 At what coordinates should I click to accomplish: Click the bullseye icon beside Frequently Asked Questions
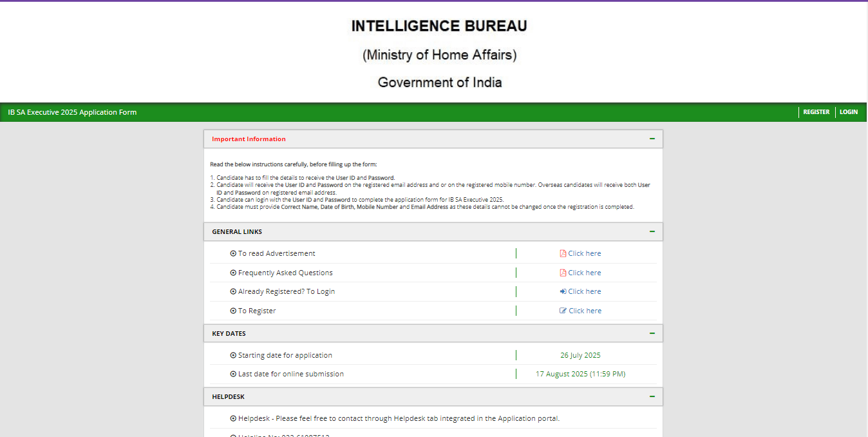tap(233, 272)
